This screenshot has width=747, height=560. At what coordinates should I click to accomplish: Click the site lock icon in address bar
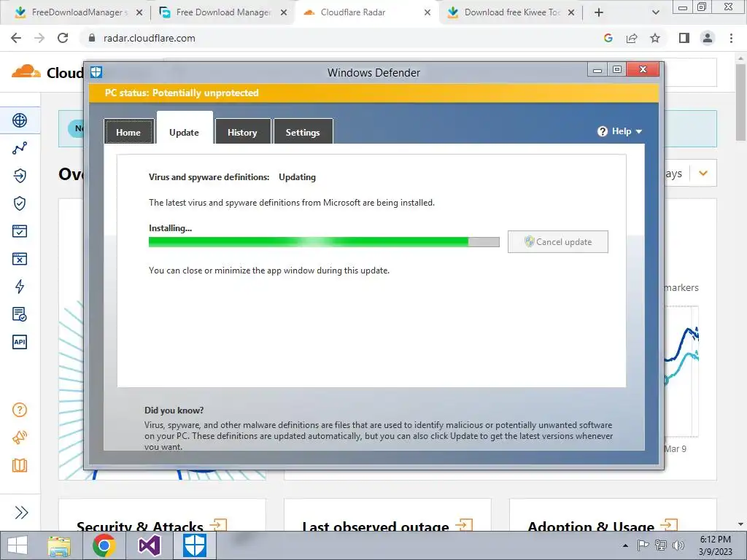click(92, 38)
